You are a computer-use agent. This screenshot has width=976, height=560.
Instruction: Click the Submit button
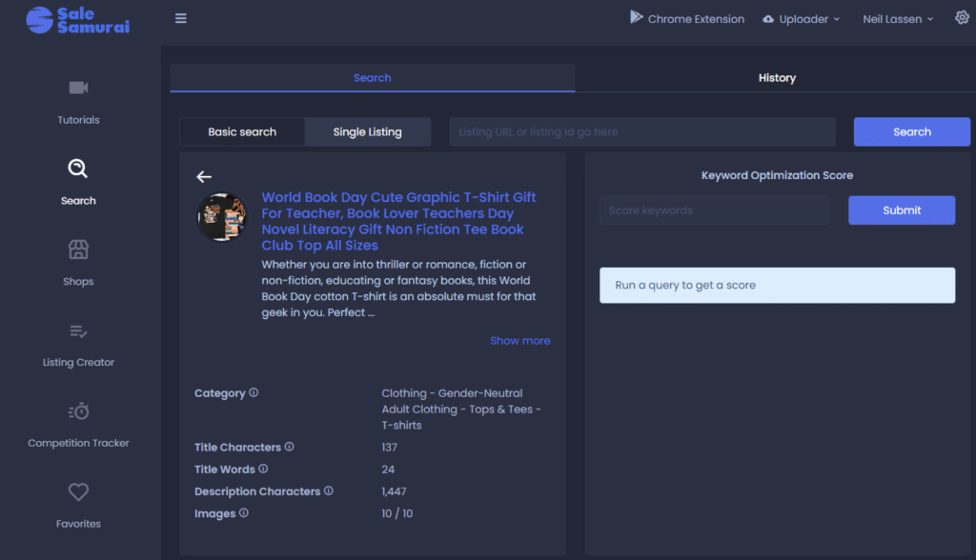click(x=902, y=210)
